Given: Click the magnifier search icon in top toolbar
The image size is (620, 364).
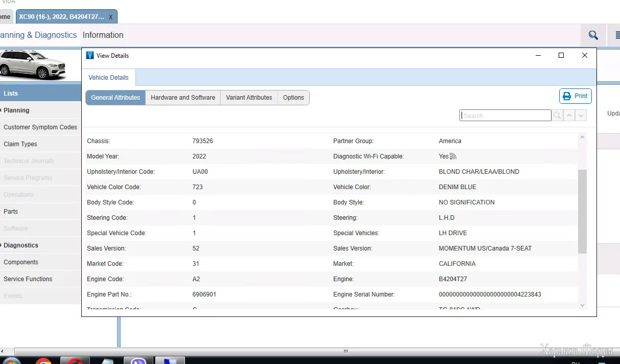Looking at the screenshot, I should [x=593, y=35].
